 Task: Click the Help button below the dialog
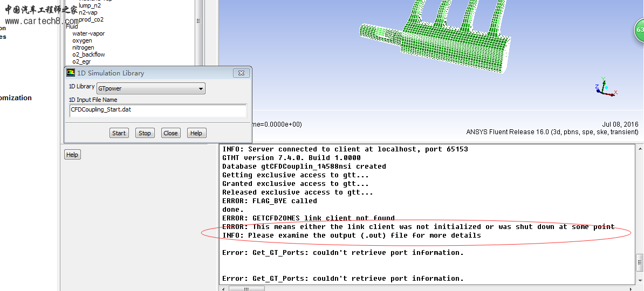72,154
